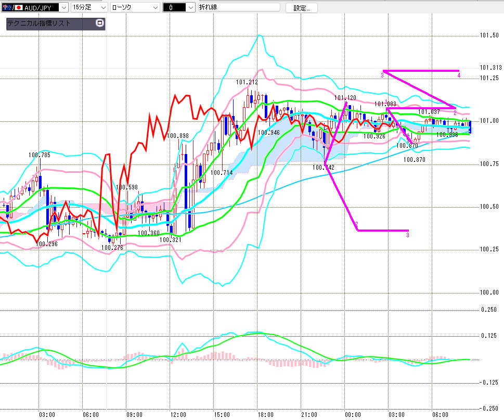The height and width of the screenshot is (420, 504).
Task: Open the AUD/JPY currency pair dropdown
Action: (x=63, y=8)
